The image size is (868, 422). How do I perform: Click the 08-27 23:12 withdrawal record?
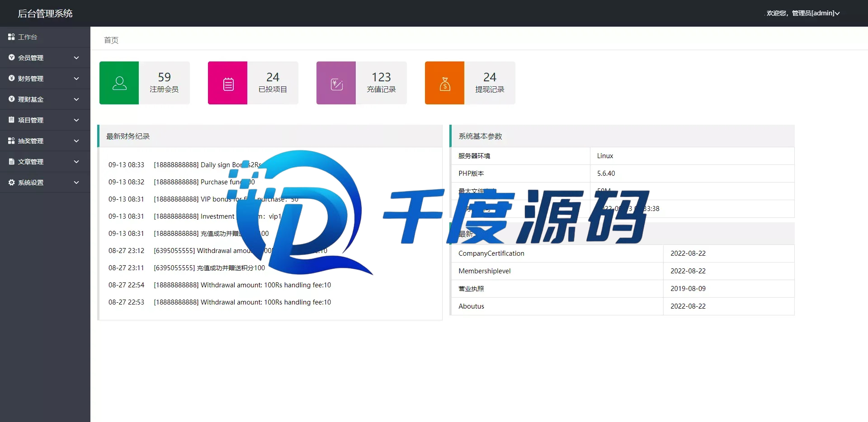click(x=218, y=251)
